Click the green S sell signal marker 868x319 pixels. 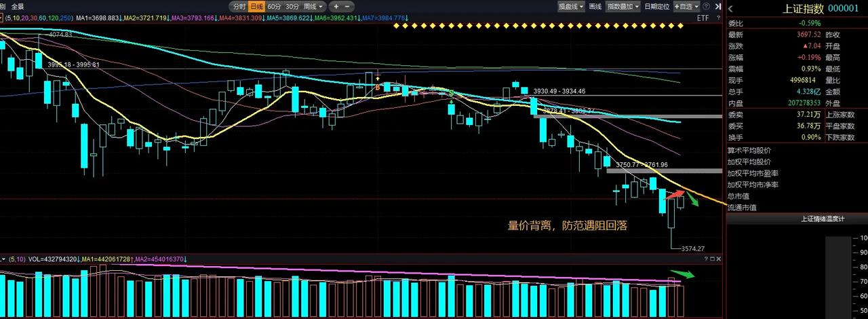coord(452,92)
